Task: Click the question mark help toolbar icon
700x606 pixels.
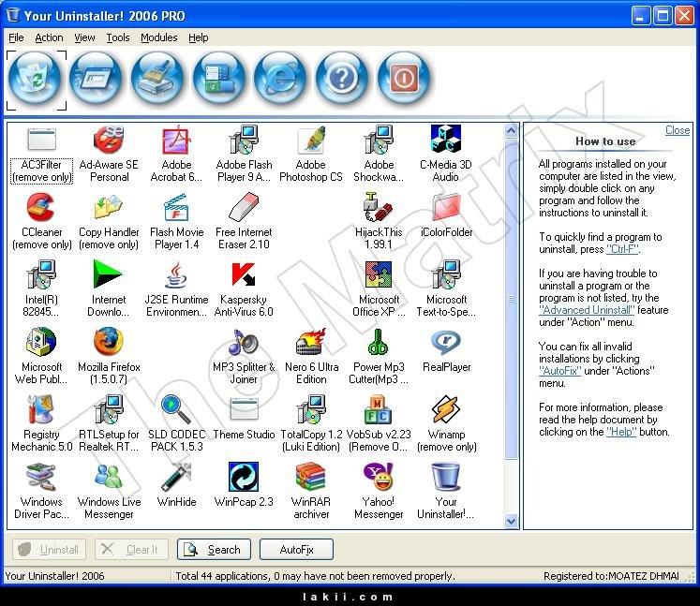Action: click(342, 80)
